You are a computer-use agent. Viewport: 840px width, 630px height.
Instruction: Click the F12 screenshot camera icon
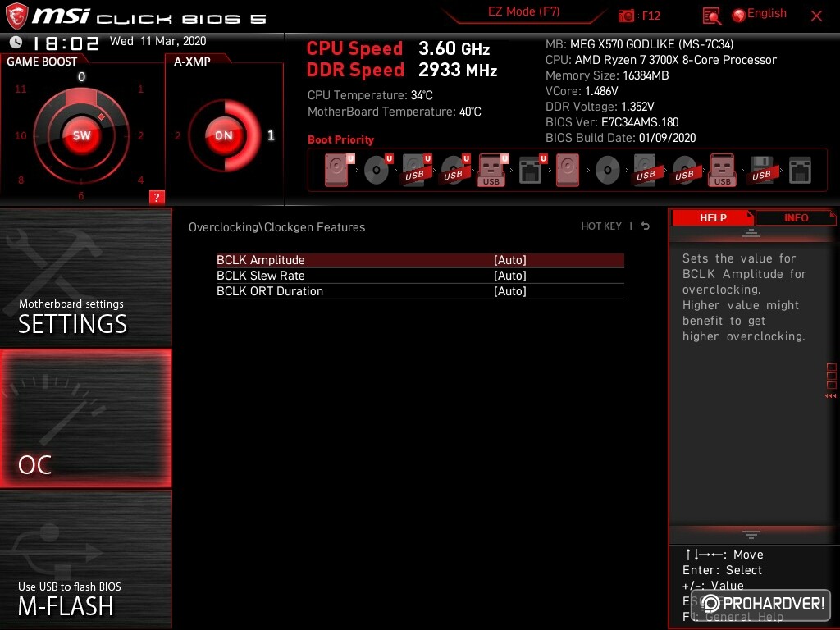626,16
